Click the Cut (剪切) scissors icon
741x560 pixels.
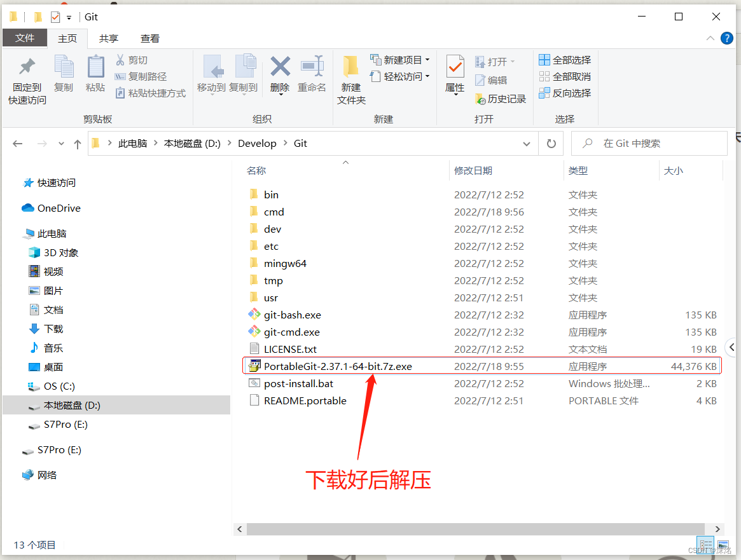120,60
